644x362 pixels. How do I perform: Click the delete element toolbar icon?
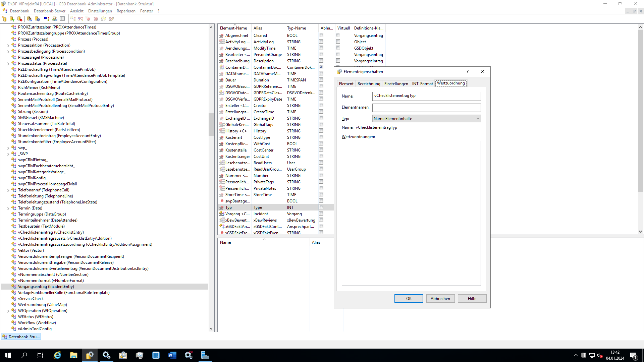pos(96,19)
